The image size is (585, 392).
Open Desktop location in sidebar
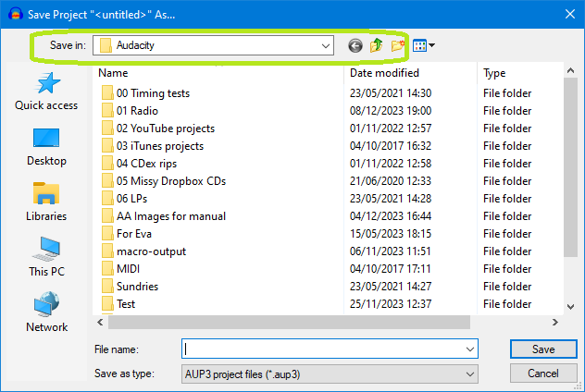coord(46,147)
